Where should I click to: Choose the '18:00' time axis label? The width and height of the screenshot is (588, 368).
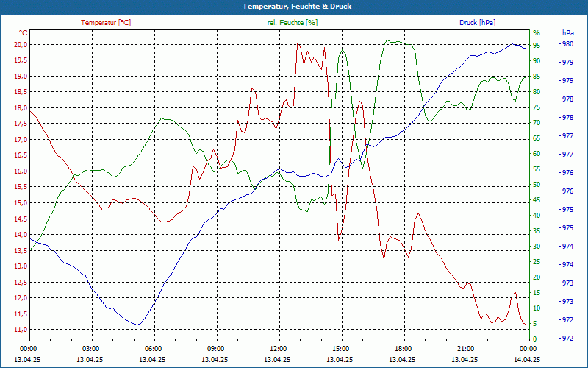pos(403,349)
